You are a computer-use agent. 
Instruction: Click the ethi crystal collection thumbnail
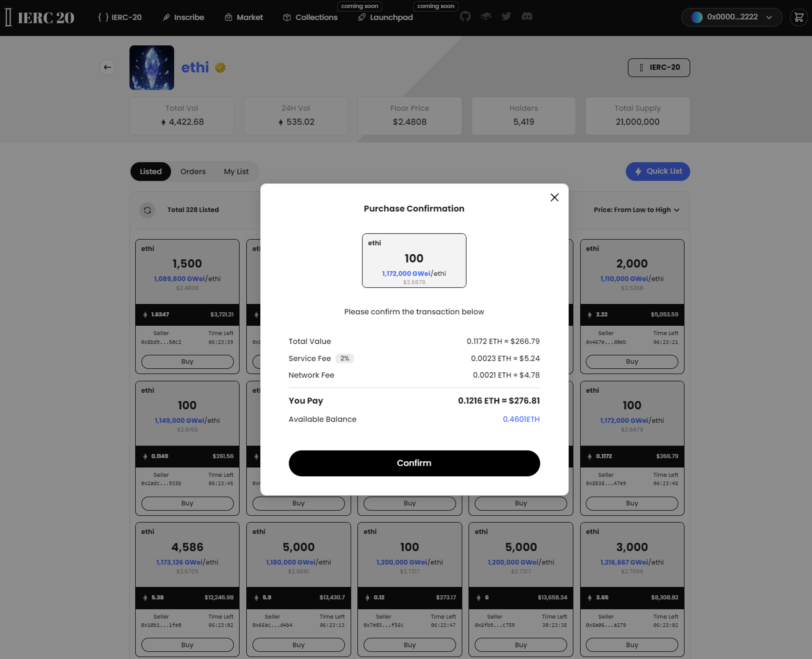(151, 68)
